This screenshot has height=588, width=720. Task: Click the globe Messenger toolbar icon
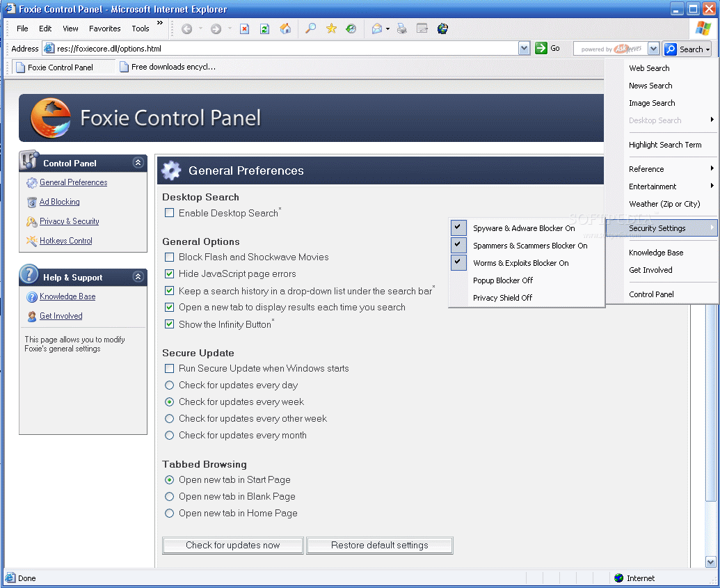click(442, 29)
